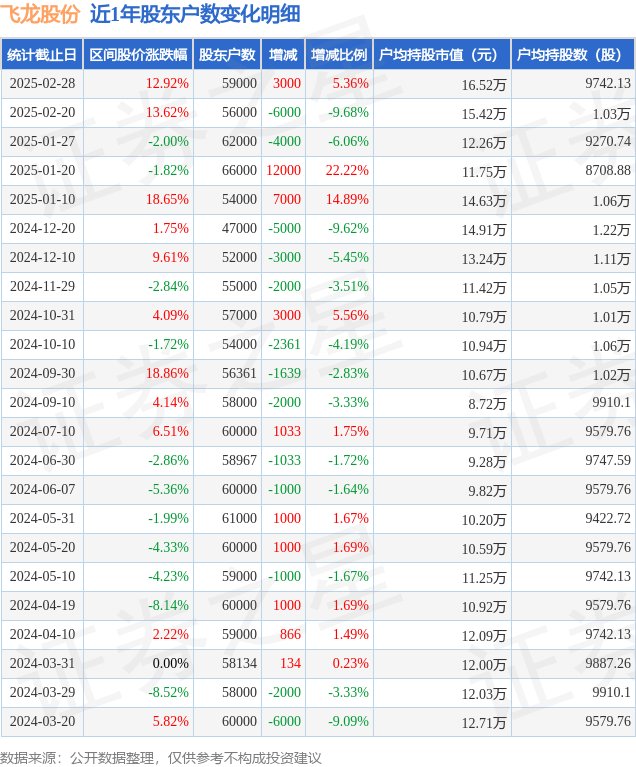
Task: Click the 股东户数 column header
Action: [x=227, y=55]
